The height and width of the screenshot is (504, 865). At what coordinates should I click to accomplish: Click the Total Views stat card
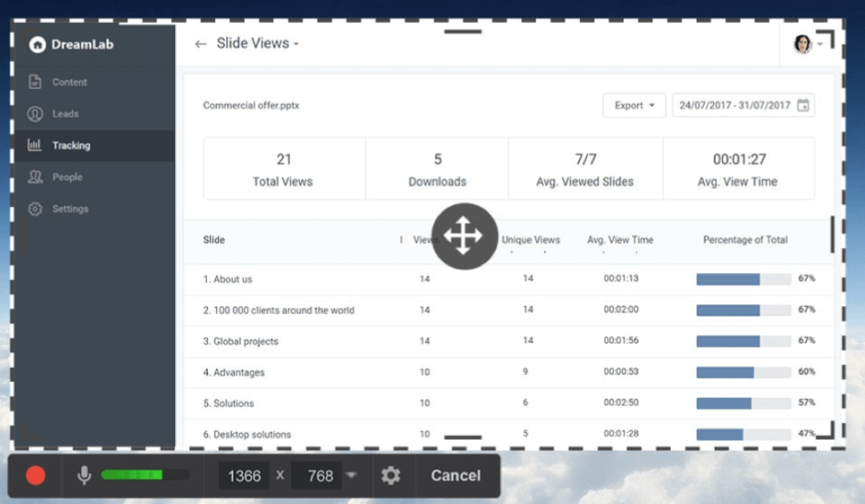tap(284, 168)
